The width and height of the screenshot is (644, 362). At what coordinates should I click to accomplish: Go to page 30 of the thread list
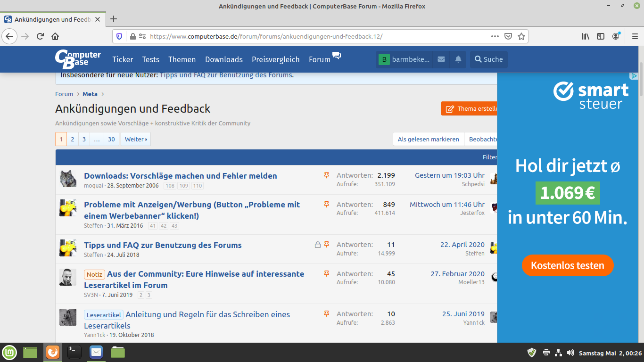(111, 139)
